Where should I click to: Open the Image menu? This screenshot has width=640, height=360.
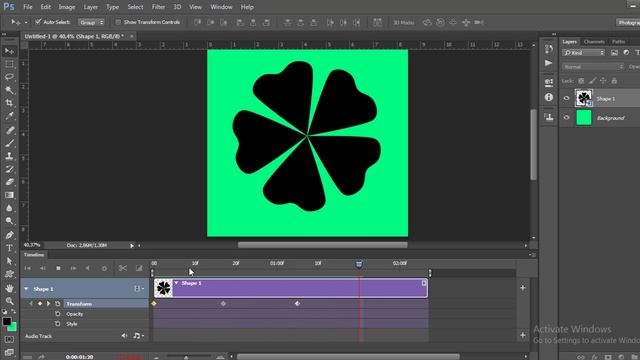67,7
